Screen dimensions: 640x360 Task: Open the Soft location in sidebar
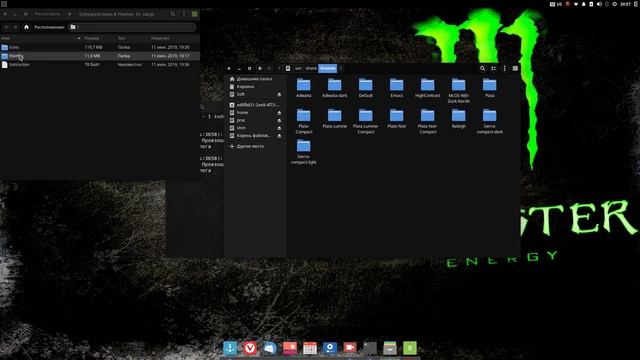pyautogui.click(x=251, y=94)
